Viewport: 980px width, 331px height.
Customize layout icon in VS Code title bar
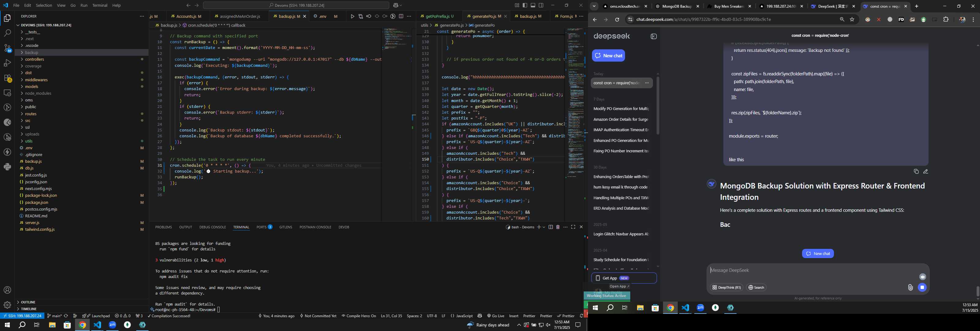(x=517, y=5)
